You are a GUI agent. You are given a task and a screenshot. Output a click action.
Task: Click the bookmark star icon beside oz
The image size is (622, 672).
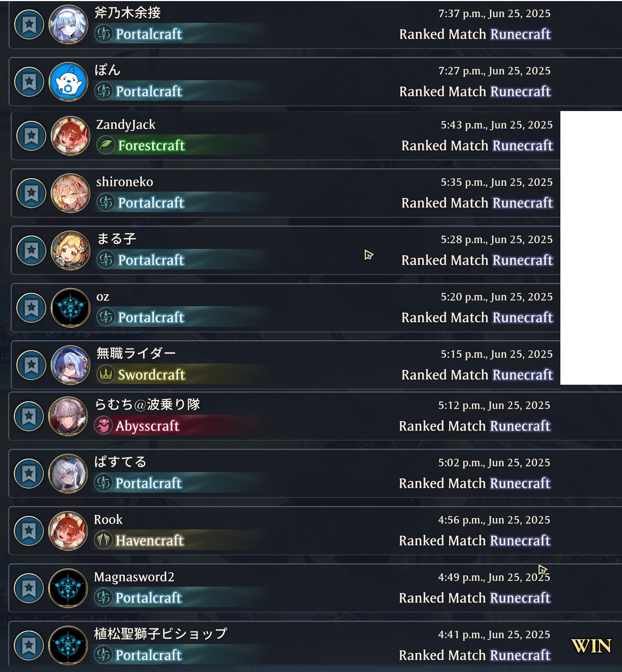coord(31,308)
